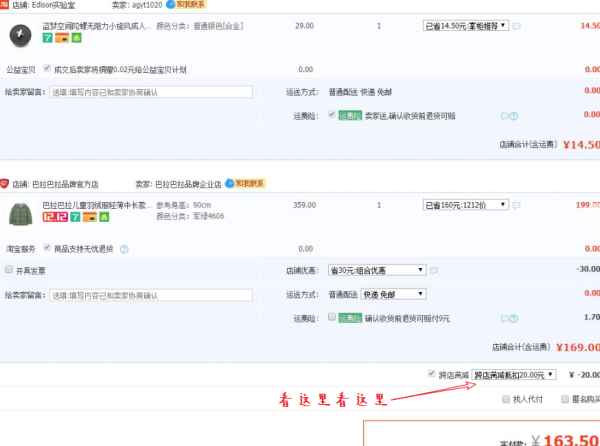Click the insurance fee value 1.70

click(x=592, y=317)
